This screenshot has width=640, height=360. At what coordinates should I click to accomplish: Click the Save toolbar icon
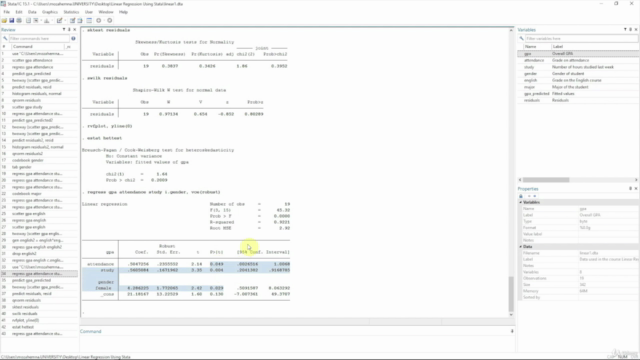[11, 20]
